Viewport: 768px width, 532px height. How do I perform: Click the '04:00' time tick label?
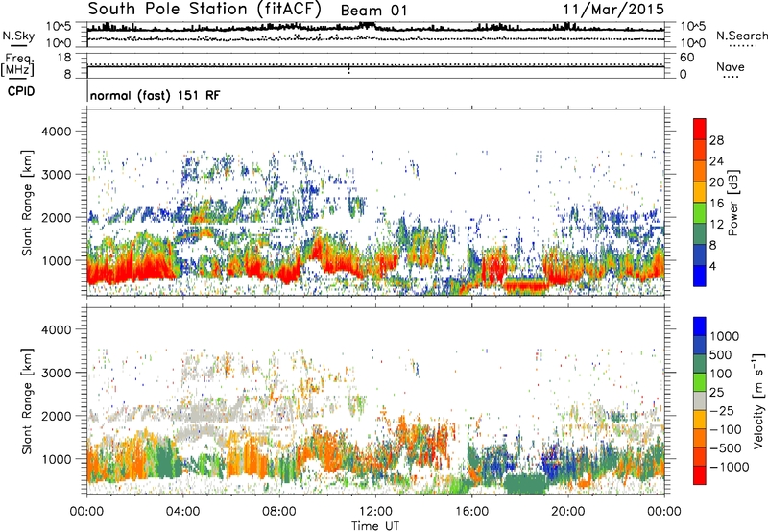[x=182, y=512]
